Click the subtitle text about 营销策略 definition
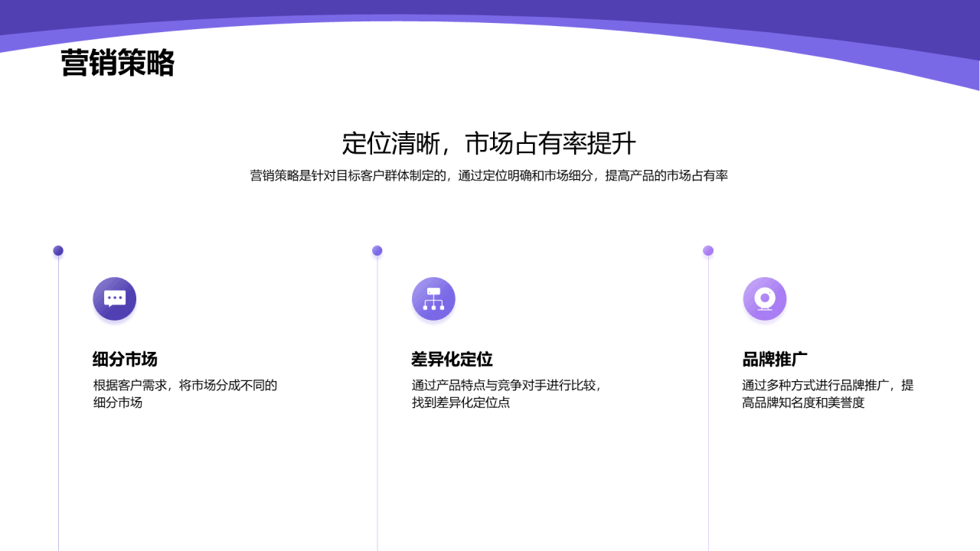The width and height of the screenshot is (980, 551). [490, 175]
